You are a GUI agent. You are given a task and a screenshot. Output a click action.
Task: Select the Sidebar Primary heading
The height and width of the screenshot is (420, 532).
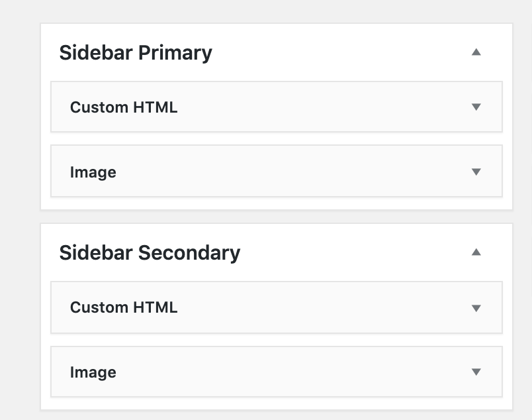click(x=136, y=52)
